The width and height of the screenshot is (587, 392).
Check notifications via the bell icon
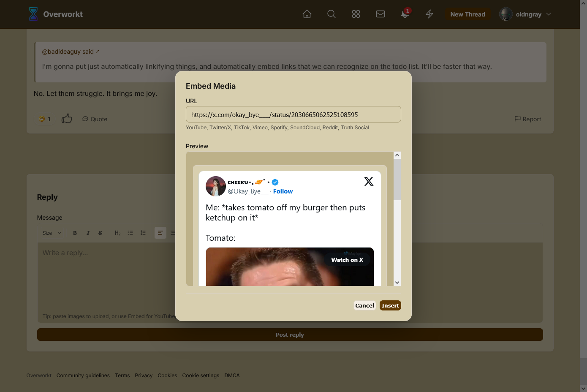click(405, 14)
